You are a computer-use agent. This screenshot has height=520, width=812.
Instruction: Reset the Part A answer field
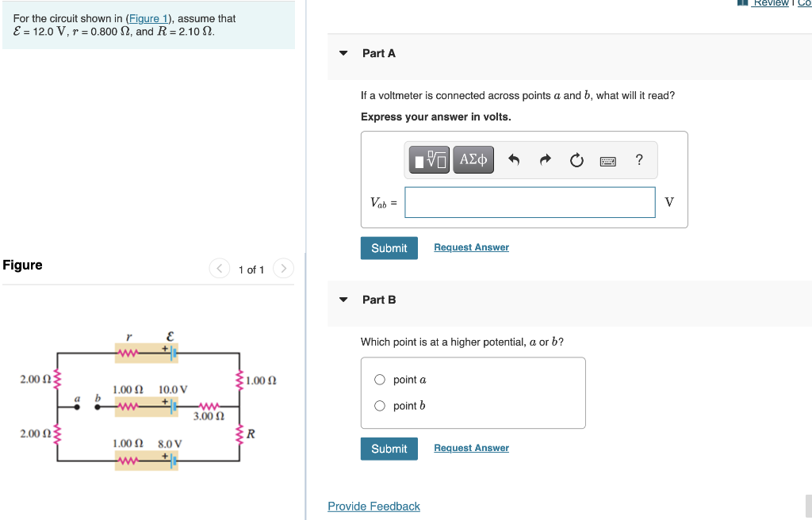(x=576, y=159)
